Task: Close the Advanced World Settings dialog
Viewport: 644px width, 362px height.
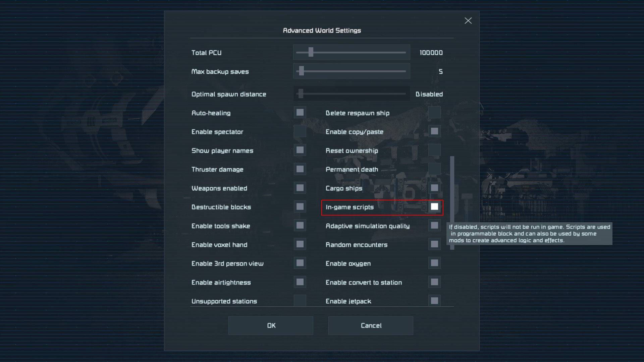Action: pyautogui.click(x=468, y=21)
